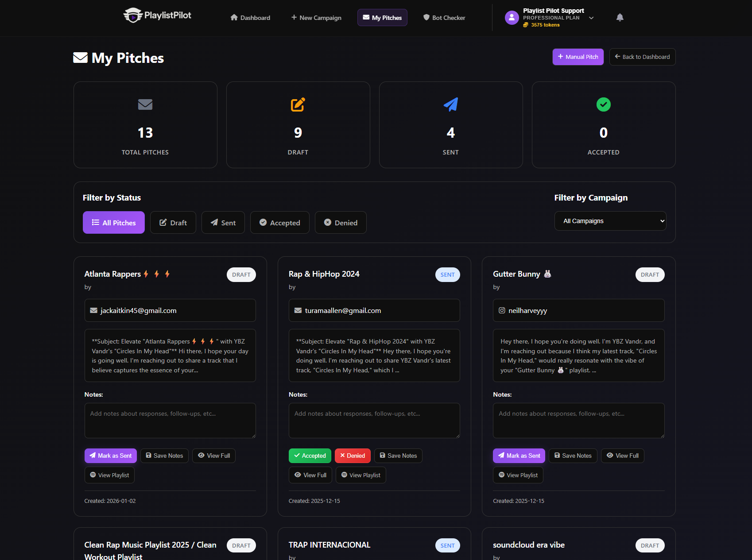The height and width of the screenshot is (560, 752).
Task: Create a Manual Pitch
Action: [578, 57]
